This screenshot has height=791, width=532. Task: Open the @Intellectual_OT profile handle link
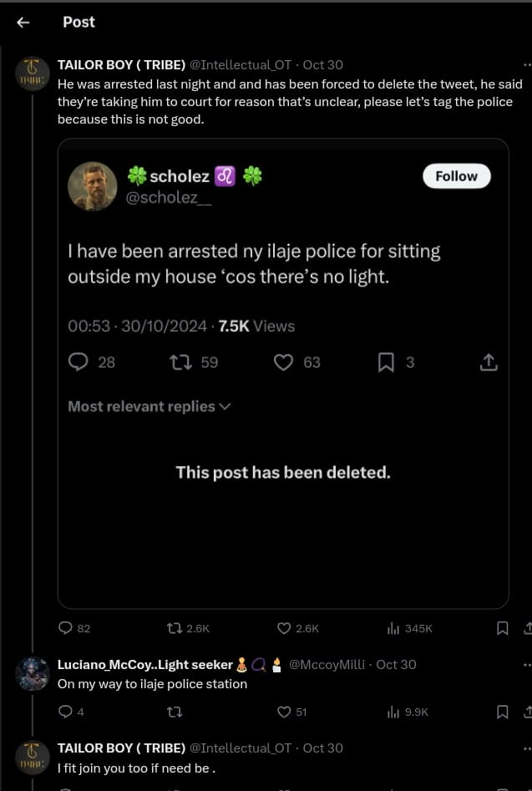tap(242, 65)
